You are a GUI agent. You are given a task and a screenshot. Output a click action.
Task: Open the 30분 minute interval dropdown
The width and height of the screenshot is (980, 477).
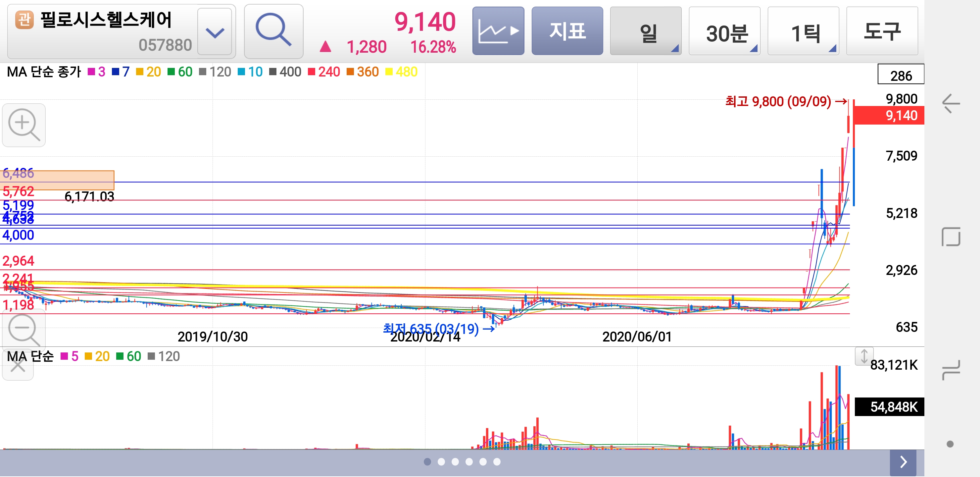[724, 31]
